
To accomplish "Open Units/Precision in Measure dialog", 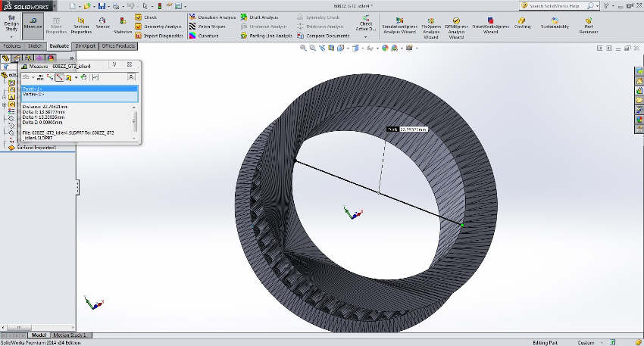I will [x=40, y=77].
